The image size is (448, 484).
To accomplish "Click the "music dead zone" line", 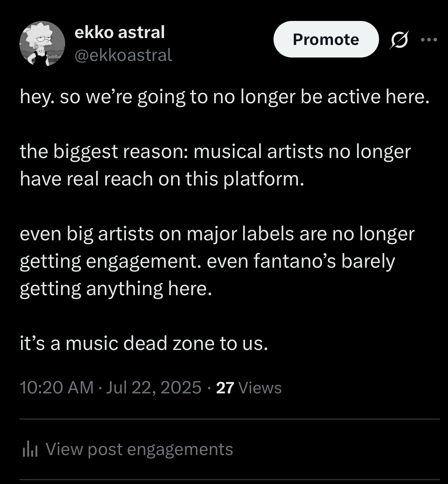I will tap(144, 343).
